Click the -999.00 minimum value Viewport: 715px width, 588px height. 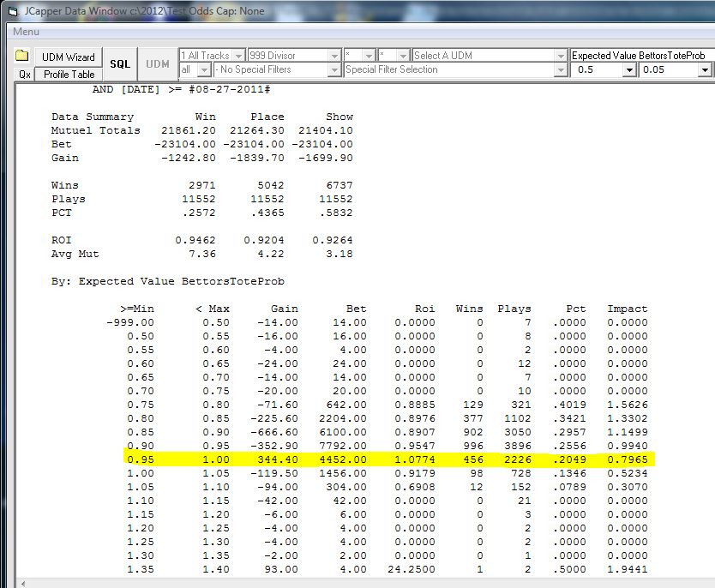click(x=130, y=322)
